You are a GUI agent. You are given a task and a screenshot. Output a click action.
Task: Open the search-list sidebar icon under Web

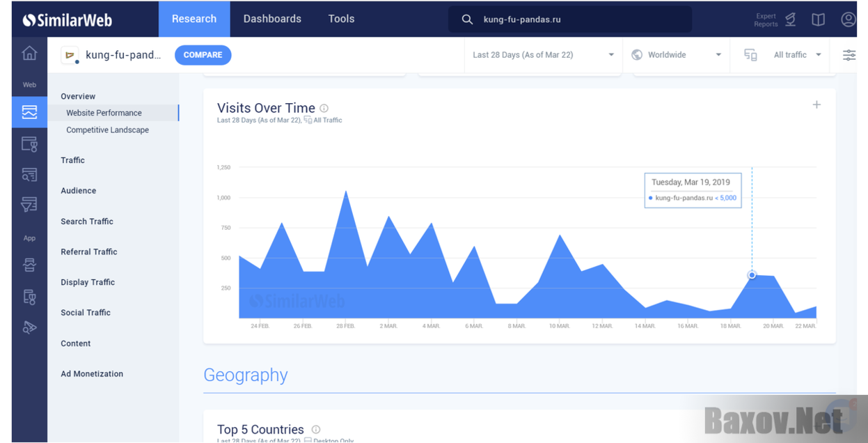pyautogui.click(x=29, y=175)
